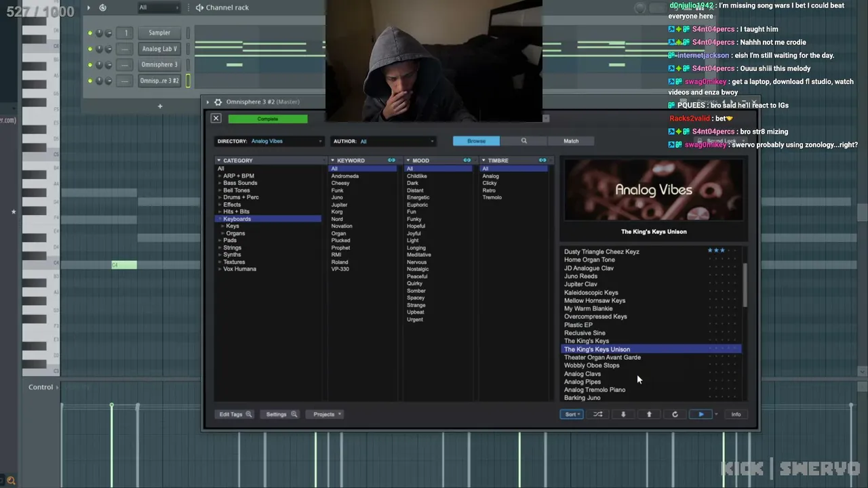Rate Dusty Triangle Cheez Keyz with stars
The image size is (868, 488).
[x=722, y=251]
